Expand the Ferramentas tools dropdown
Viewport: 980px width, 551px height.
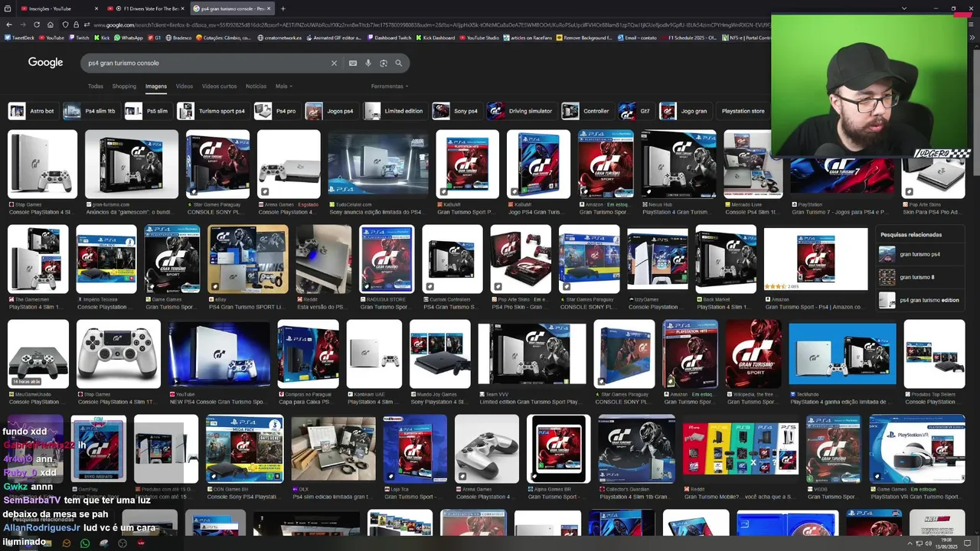tap(389, 86)
